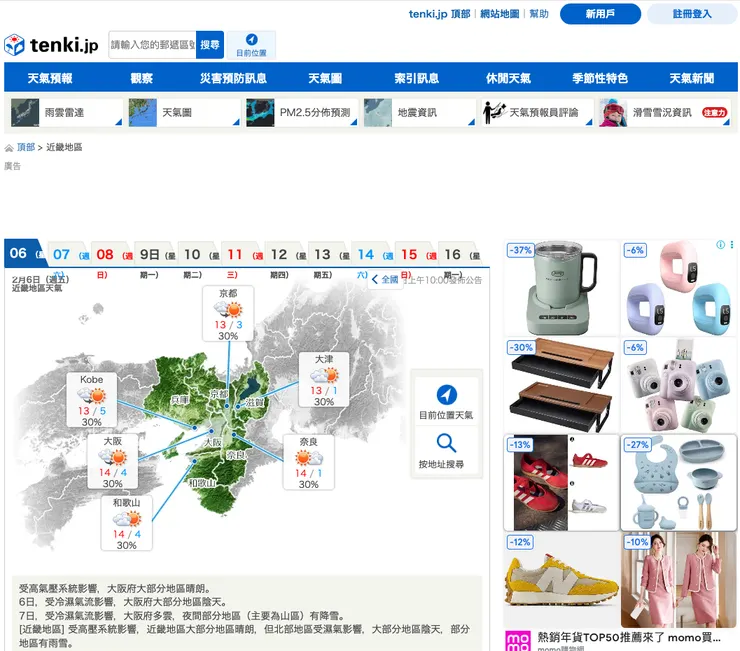Click the 新用戶 button
The width and height of the screenshot is (740, 651).
point(600,14)
